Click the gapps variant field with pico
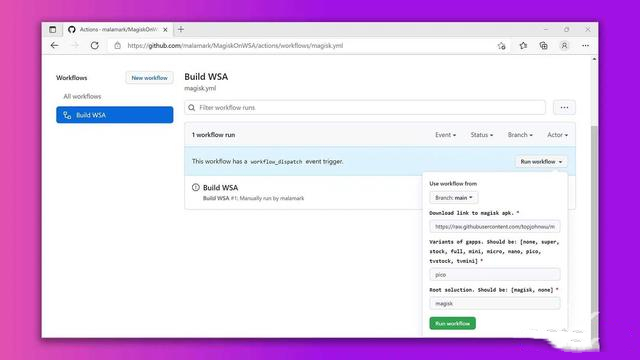The height and width of the screenshot is (360, 640). click(x=495, y=275)
